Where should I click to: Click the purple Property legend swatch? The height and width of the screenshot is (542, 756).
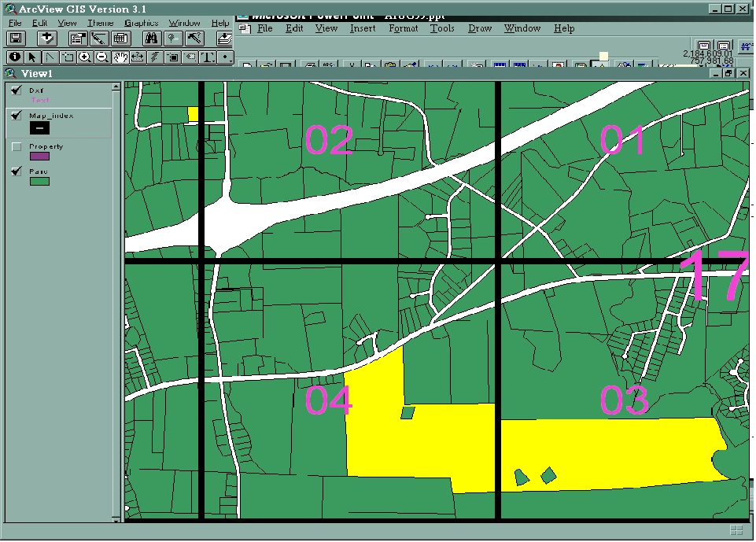click(39, 157)
